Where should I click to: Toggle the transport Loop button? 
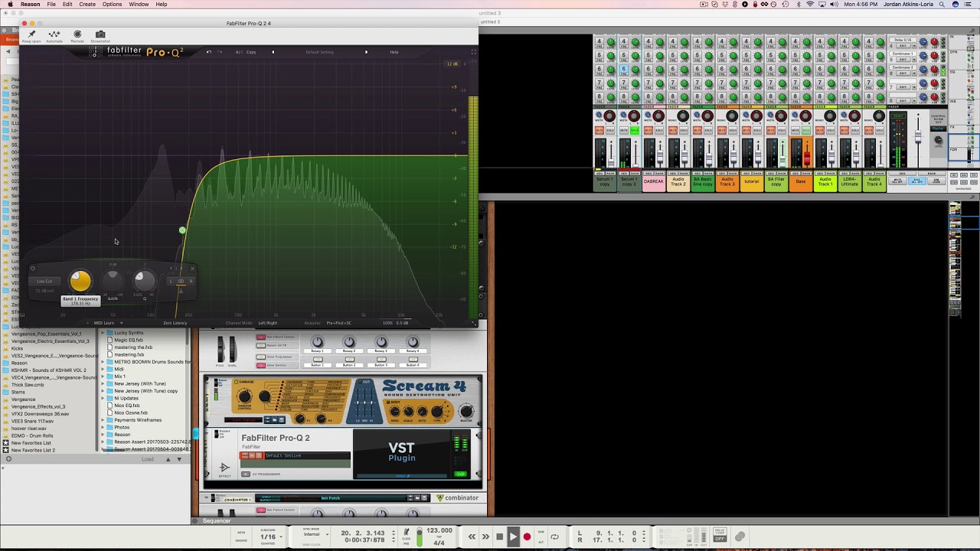[554, 536]
